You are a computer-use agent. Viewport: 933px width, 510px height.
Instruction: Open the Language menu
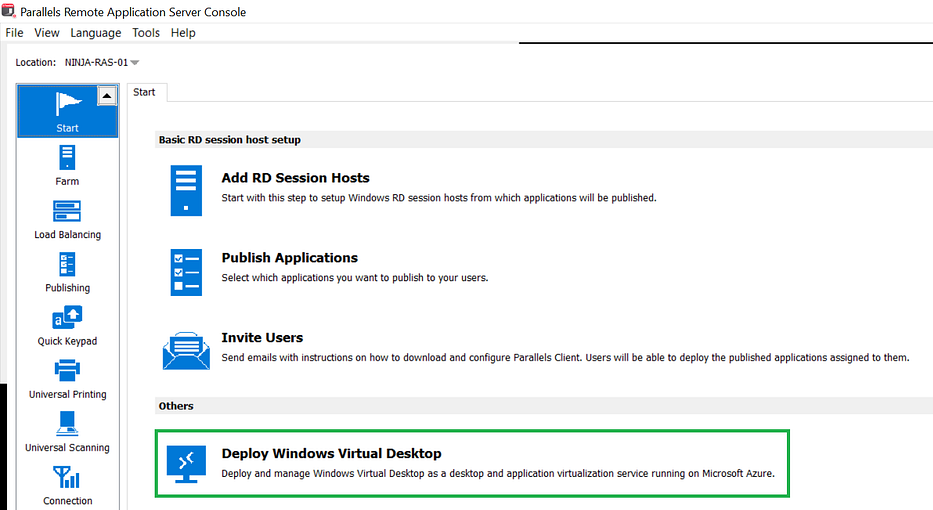click(x=95, y=33)
